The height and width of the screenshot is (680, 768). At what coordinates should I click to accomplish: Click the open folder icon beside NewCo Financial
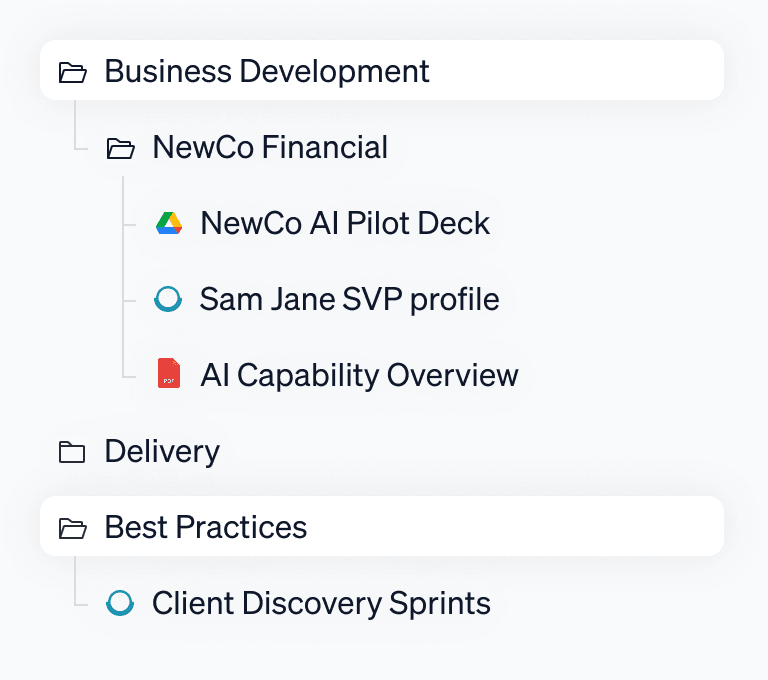120,149
